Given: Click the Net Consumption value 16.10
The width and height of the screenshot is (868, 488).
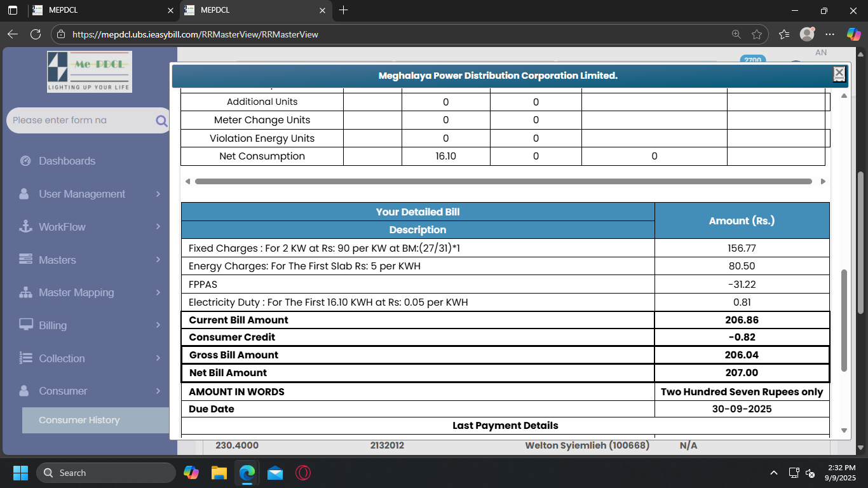Looking at the screenshot, I should click(446, 156).
